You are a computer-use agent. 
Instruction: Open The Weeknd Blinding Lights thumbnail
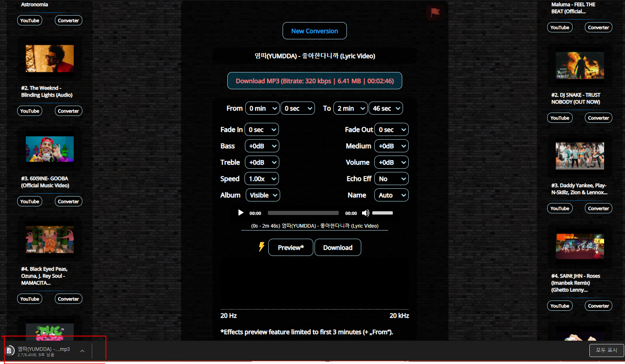click(50, 59)
